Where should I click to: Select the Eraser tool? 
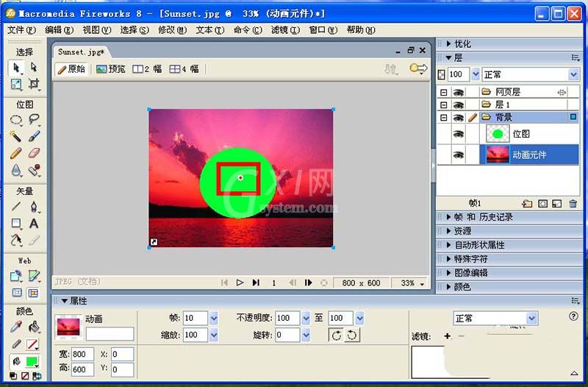click(34, 153)
